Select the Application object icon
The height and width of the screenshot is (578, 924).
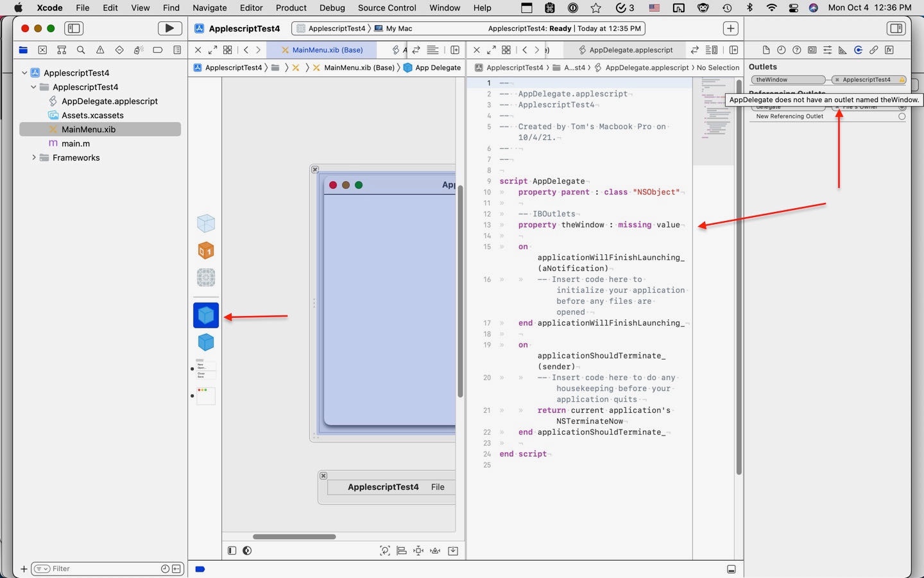pyautogui.click(x=206, y=277)
